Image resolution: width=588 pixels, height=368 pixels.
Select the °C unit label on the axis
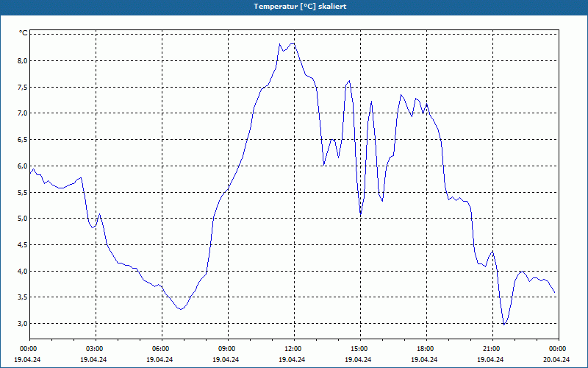click(x=24, y=33)
